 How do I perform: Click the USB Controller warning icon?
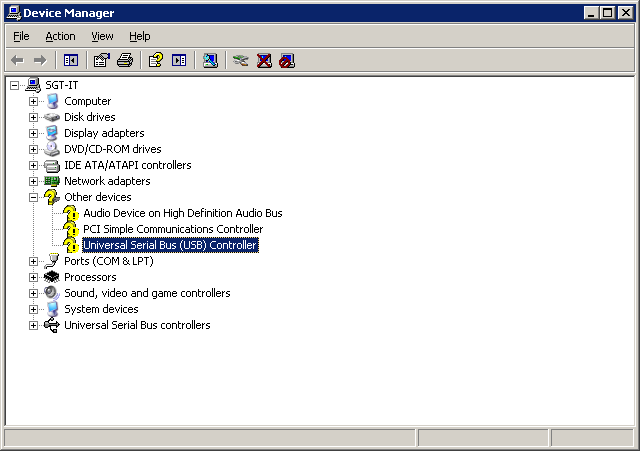[x=71, y=245]
